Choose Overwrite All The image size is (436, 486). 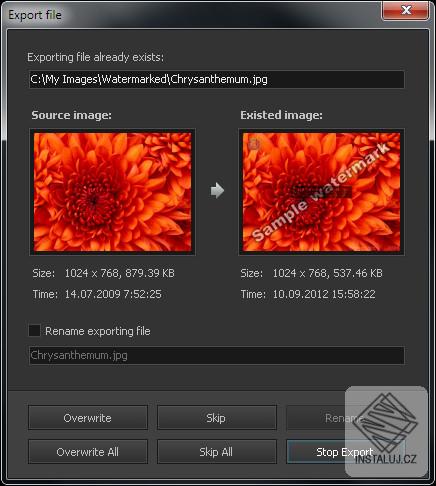pos(88,452)
